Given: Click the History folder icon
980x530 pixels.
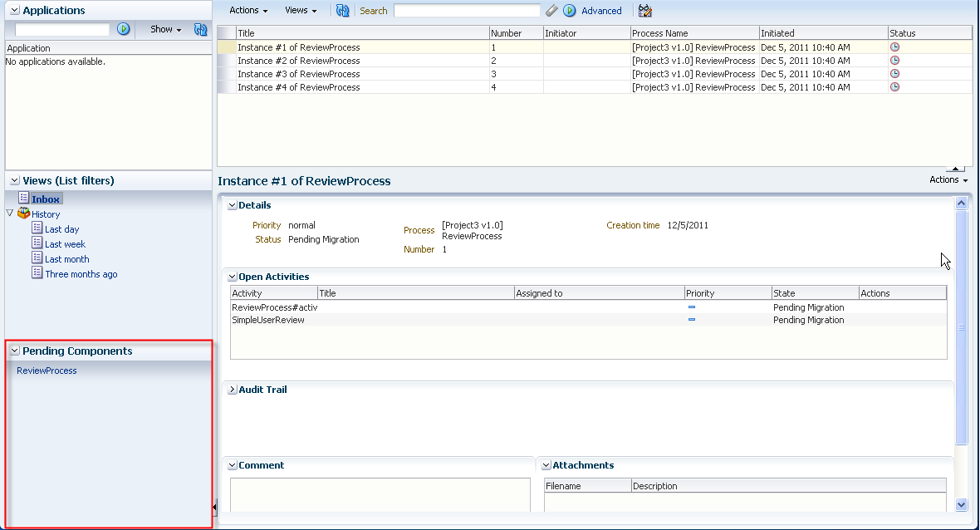Looking at the screenshot, I should coord(24,213).
